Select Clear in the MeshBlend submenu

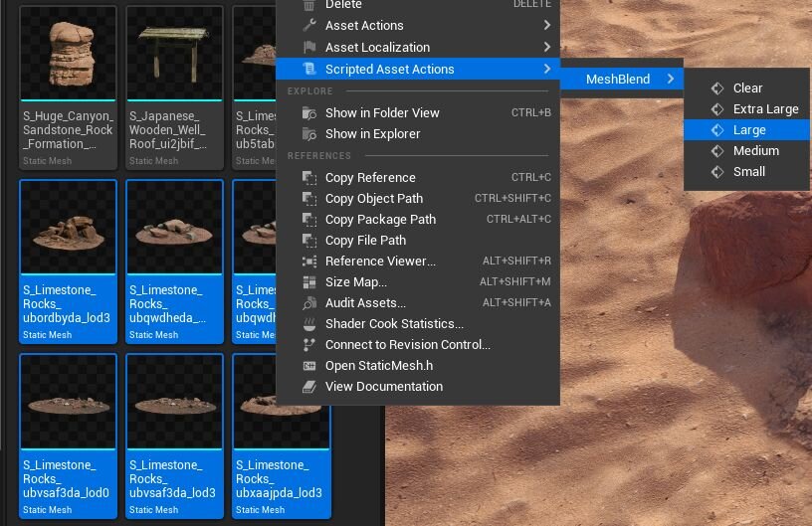click(x=746, y=88)
